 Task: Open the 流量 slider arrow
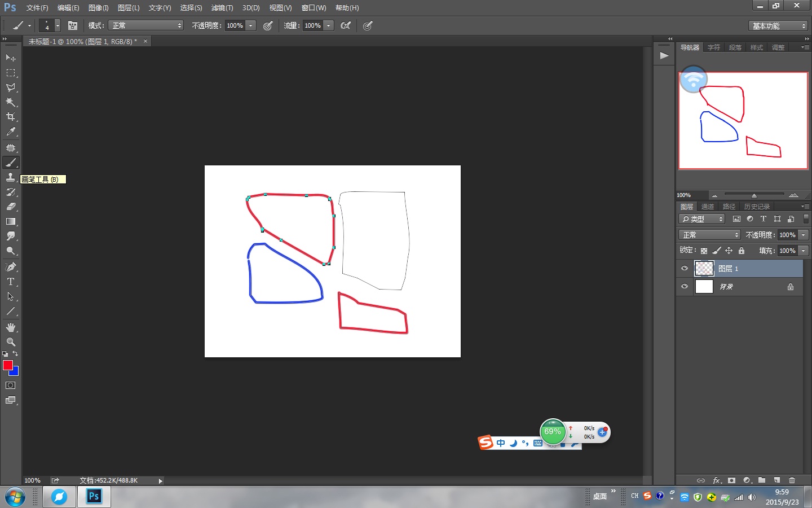[x=329, y=25]
